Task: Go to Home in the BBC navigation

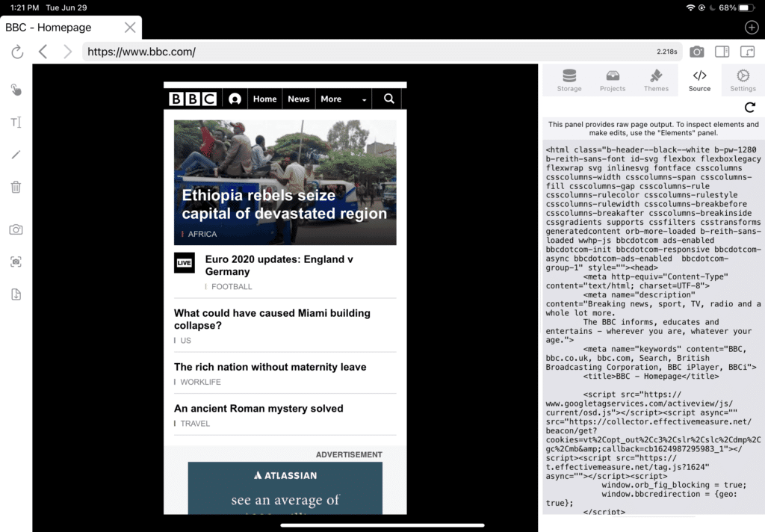Action: 265,99
